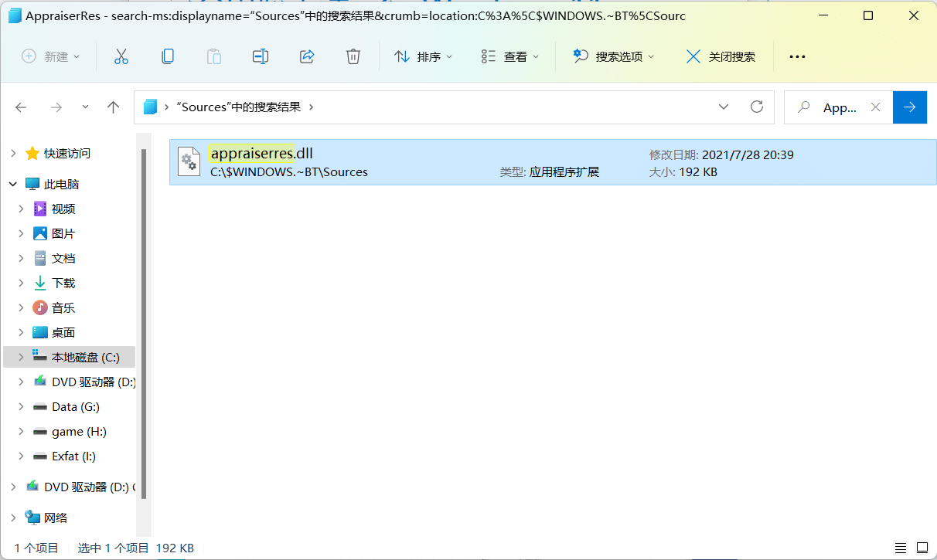Expand the 视频 folder arrow

tap(21, 209)
